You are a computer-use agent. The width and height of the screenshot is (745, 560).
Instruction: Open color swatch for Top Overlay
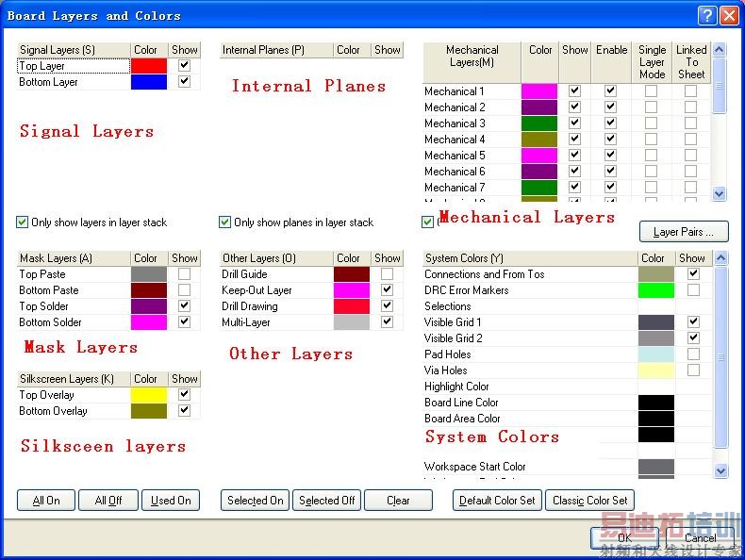point(149,395)
